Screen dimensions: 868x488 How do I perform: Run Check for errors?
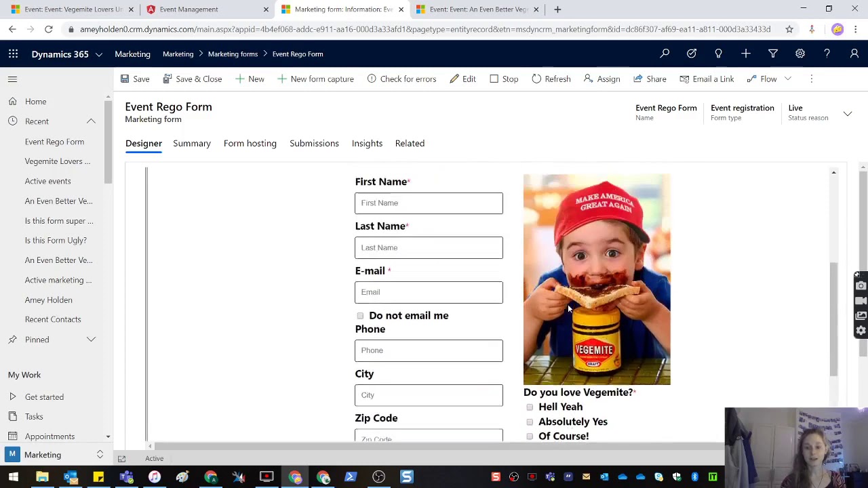point(401,79)
